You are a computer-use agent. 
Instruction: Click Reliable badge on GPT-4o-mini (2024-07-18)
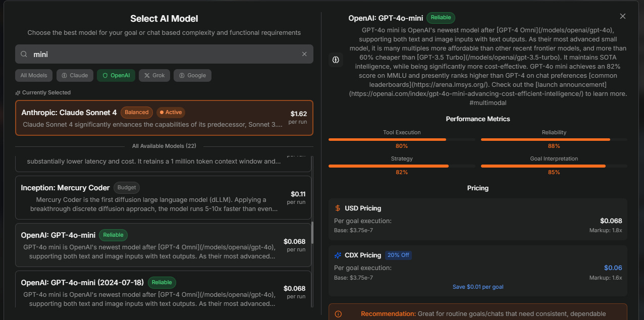(x=162, y=282)
